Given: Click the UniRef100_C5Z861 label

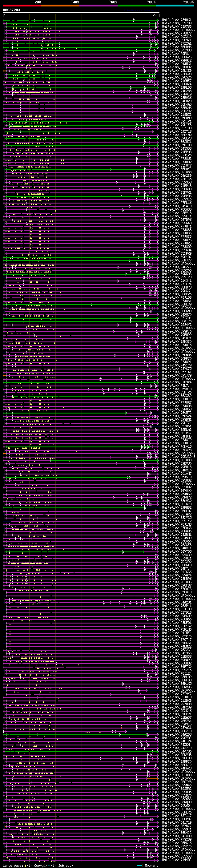Looking at the screenshot, I should coord(177,426).
